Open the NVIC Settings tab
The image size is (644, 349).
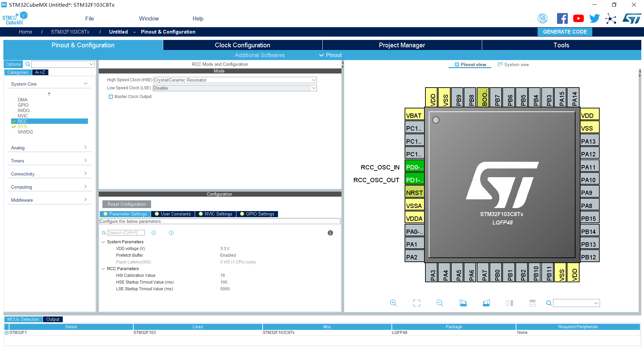coord(216,214)
